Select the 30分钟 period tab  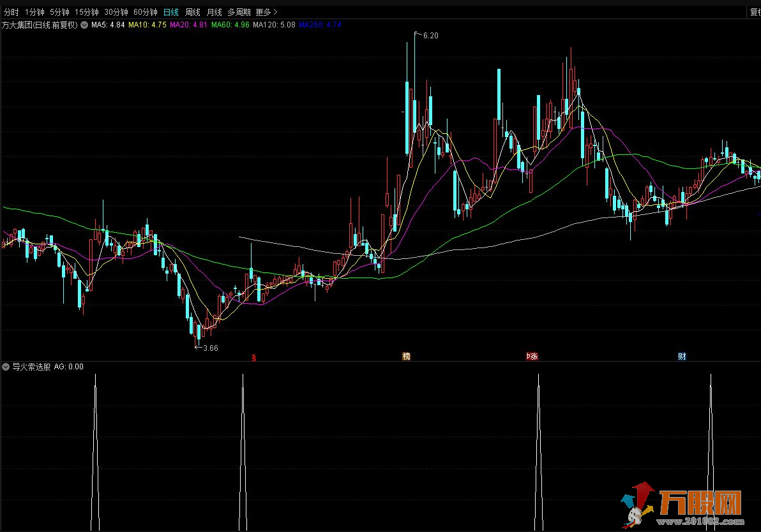pyautogui.click(x=116, y=12)
